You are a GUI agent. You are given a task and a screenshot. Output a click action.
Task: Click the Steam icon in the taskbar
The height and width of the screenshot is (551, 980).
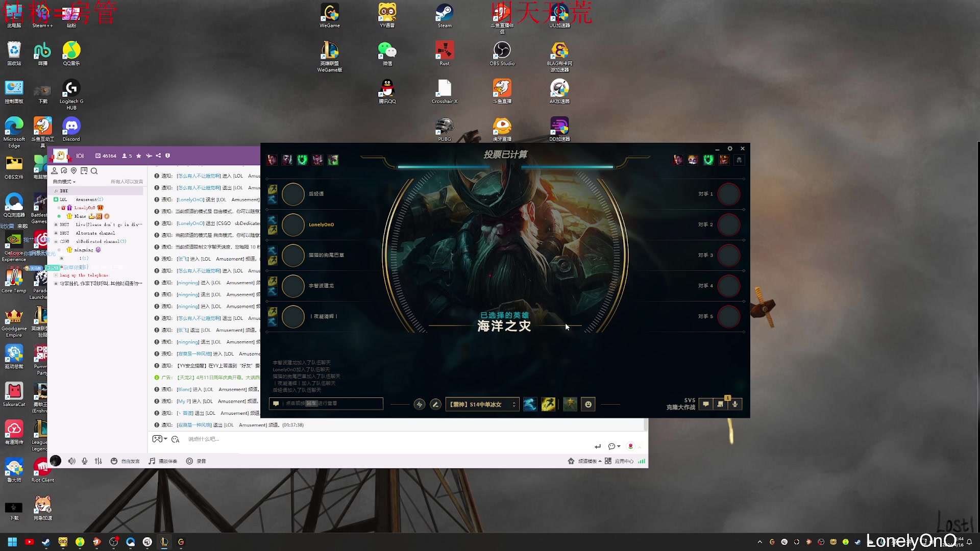46,542
